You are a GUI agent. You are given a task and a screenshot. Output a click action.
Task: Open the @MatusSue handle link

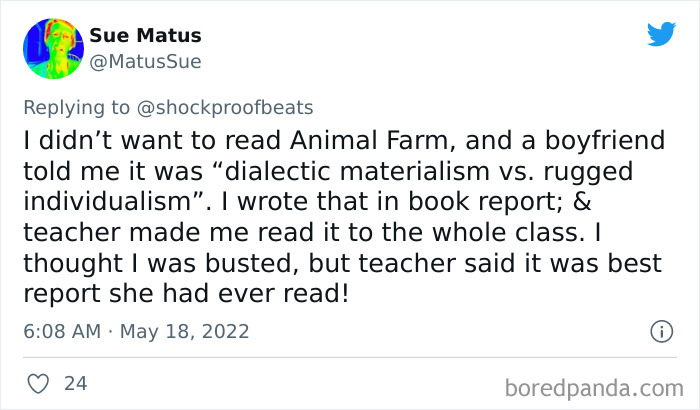[145, 62]
